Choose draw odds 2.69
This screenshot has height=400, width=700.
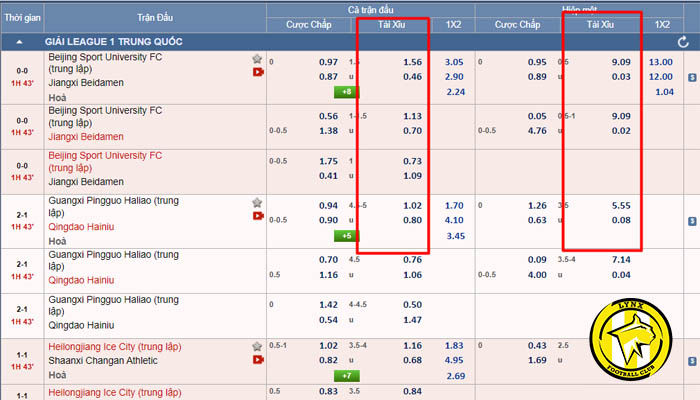[456, 376]
